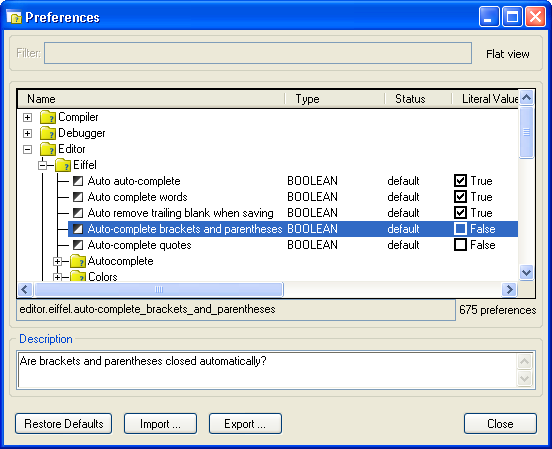Click the horizontal scrollbar thumb
Image resolution: width=552 pixels, height=449 pixels.
159,289
